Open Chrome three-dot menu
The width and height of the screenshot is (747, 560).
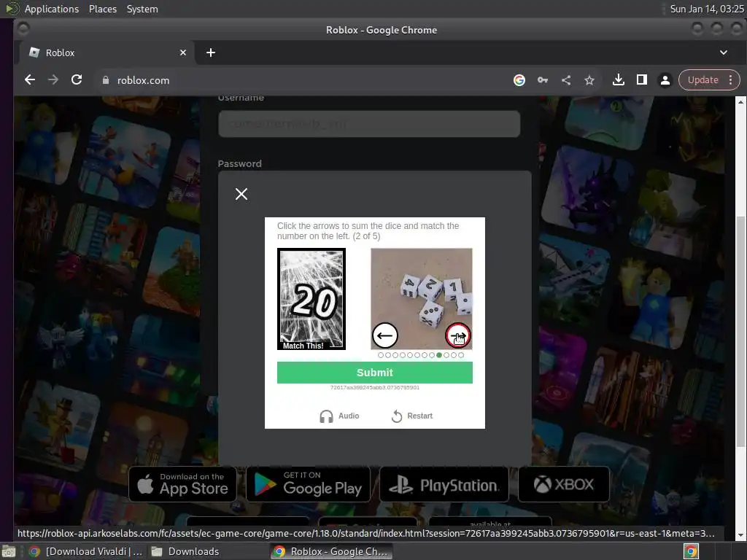click(x=730, y=80)
